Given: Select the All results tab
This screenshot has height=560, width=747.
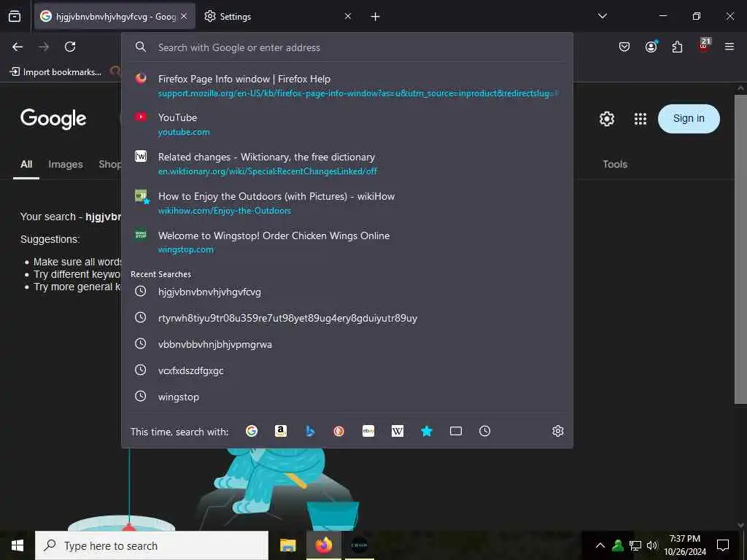Looking at the screenshot, I should (26, 164).
